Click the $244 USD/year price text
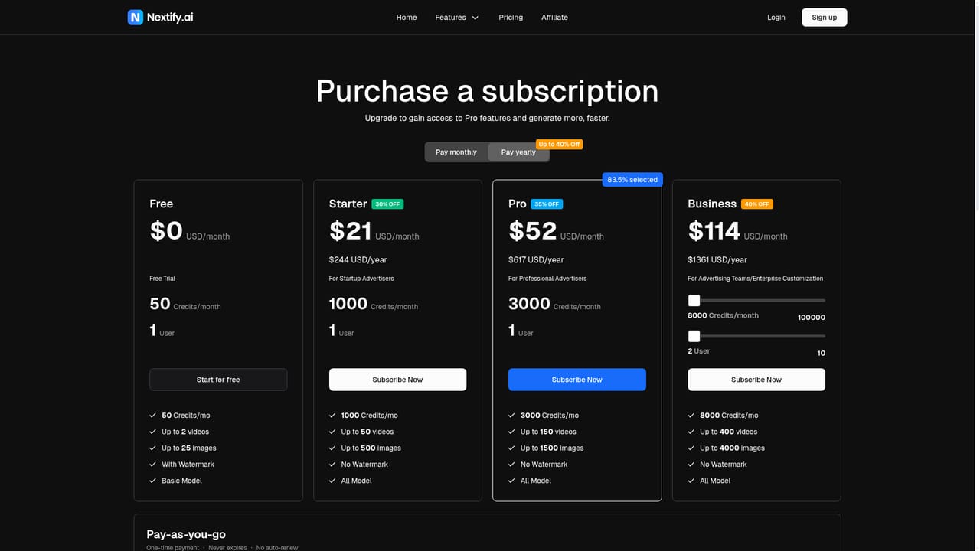Image resolution: width=980 pixels, height=551 pixels. 358,260
